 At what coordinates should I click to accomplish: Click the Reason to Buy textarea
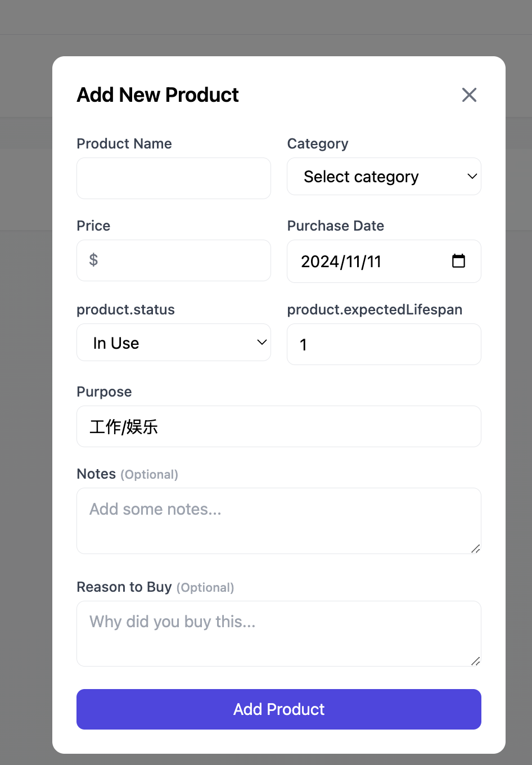pos(279,634)
